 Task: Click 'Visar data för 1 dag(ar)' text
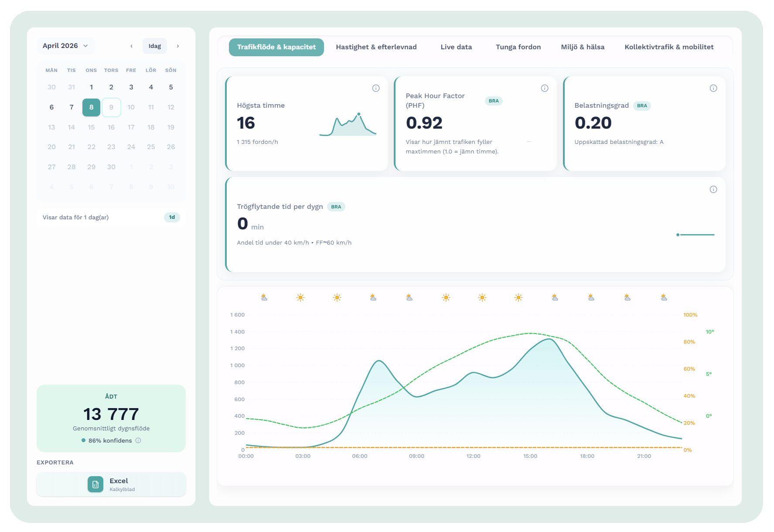75,217
